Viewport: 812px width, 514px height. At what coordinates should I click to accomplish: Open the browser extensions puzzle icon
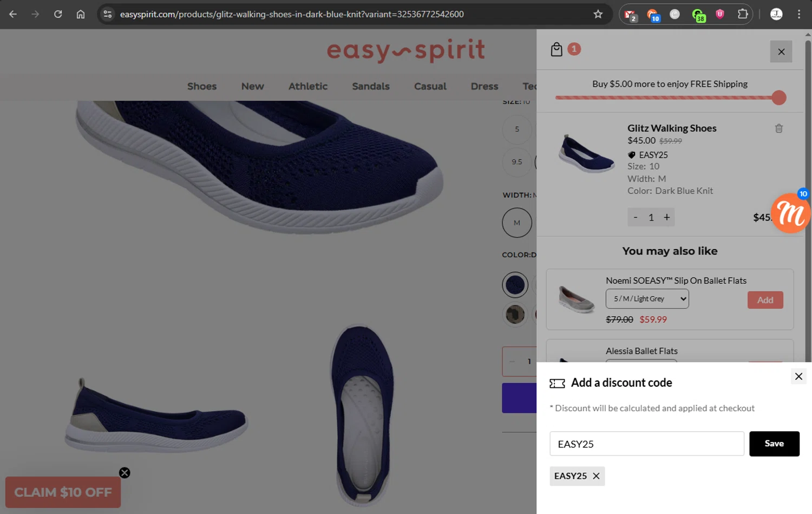click(x=743, y=14)
